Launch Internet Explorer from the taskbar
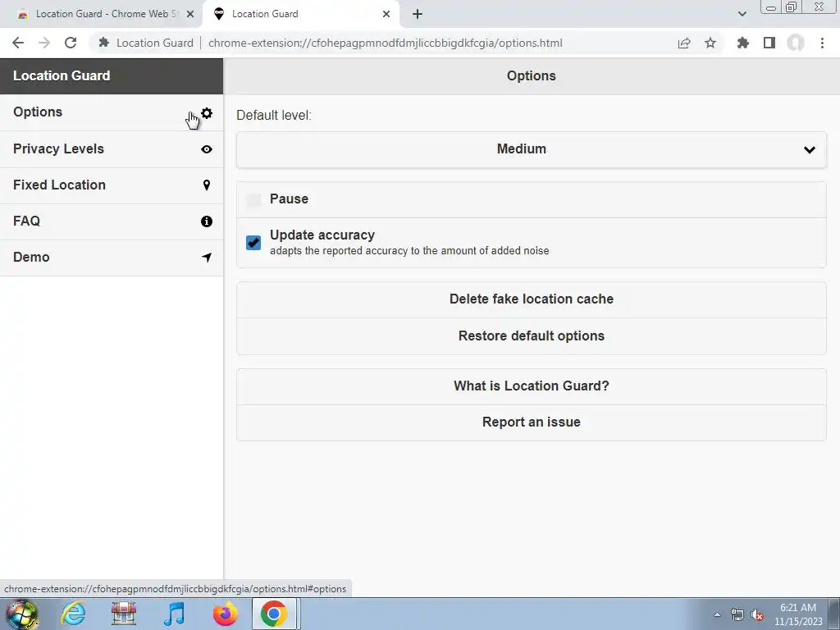Screen dimensions: 840x630 [73, 614]
